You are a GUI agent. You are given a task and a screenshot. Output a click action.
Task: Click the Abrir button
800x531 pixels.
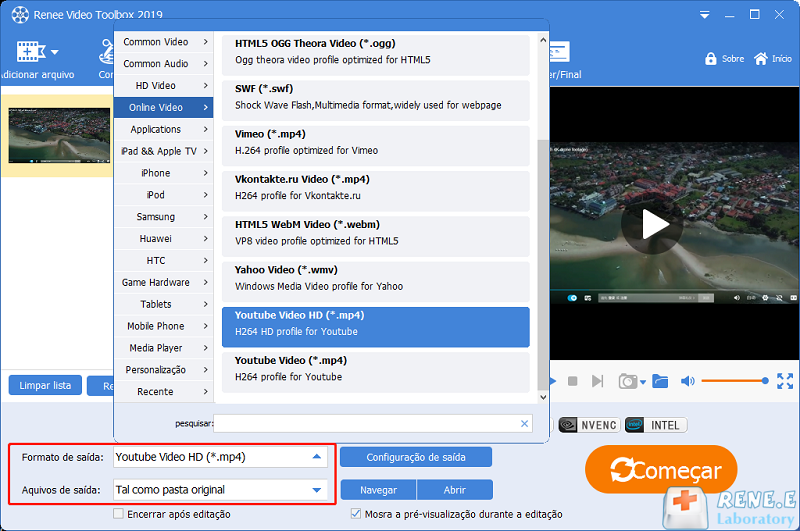point(455,490)
